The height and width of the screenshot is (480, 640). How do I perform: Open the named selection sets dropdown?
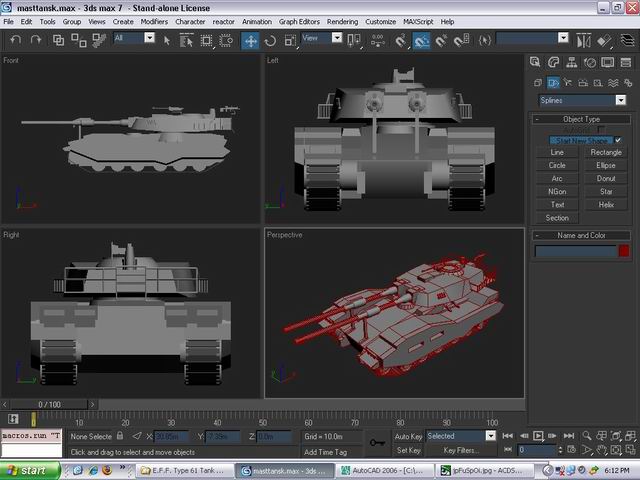[x=563, y=38]
